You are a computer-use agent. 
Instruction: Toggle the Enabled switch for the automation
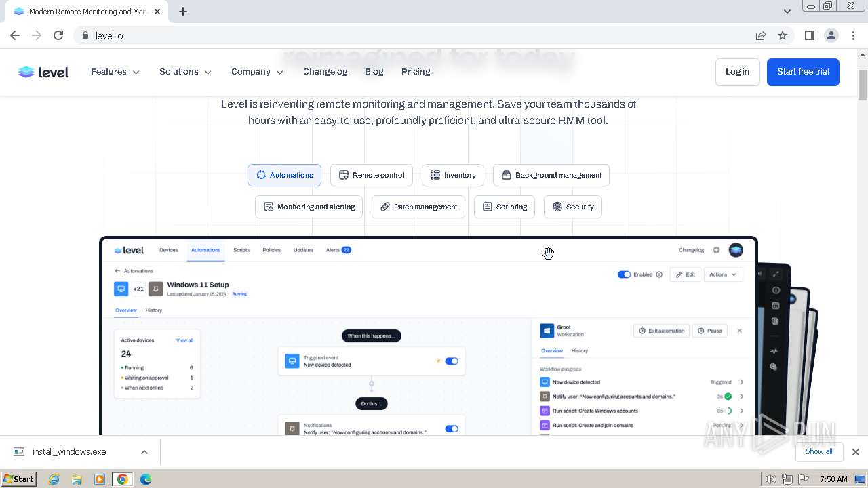coord(624,274)
